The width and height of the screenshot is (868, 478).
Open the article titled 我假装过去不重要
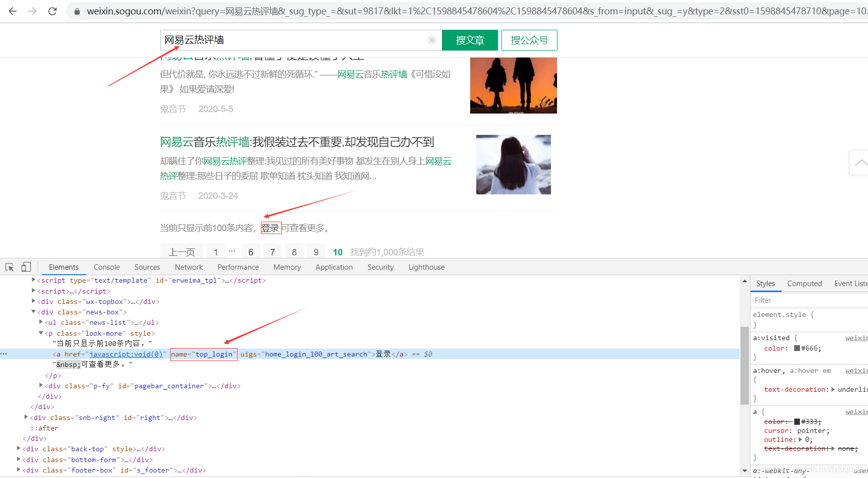point(297,142)
